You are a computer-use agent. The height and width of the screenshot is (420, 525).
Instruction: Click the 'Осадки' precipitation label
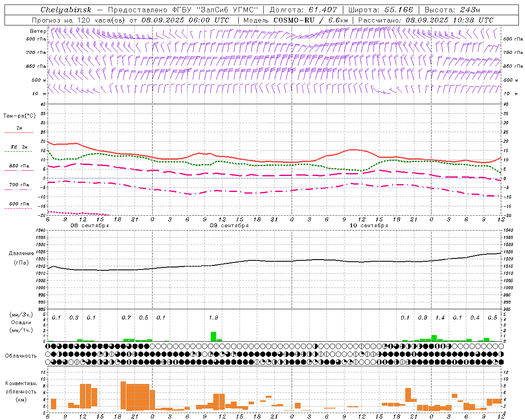pos(21,322)
